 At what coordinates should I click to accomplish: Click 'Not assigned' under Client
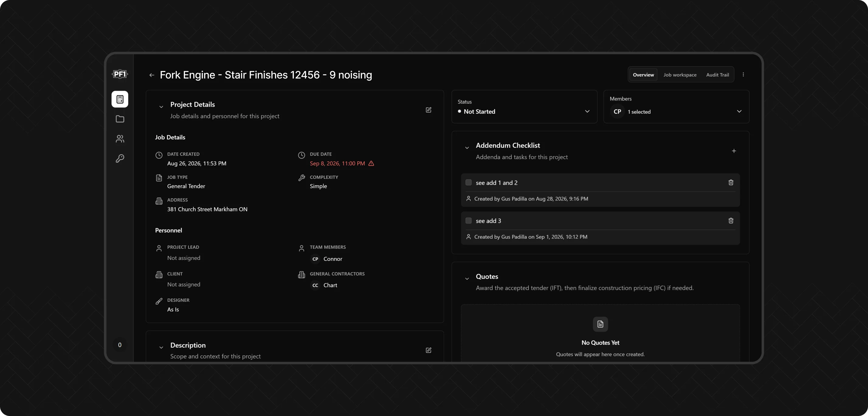(x=183, y=285)
